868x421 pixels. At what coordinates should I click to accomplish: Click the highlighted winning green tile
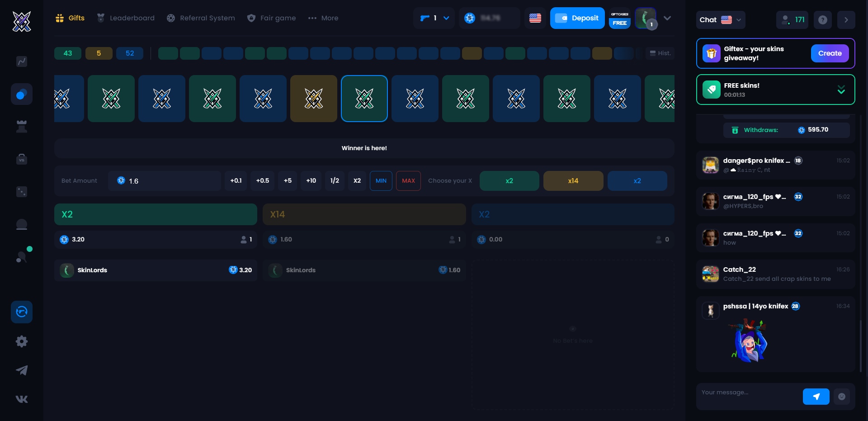coord(364,99)
